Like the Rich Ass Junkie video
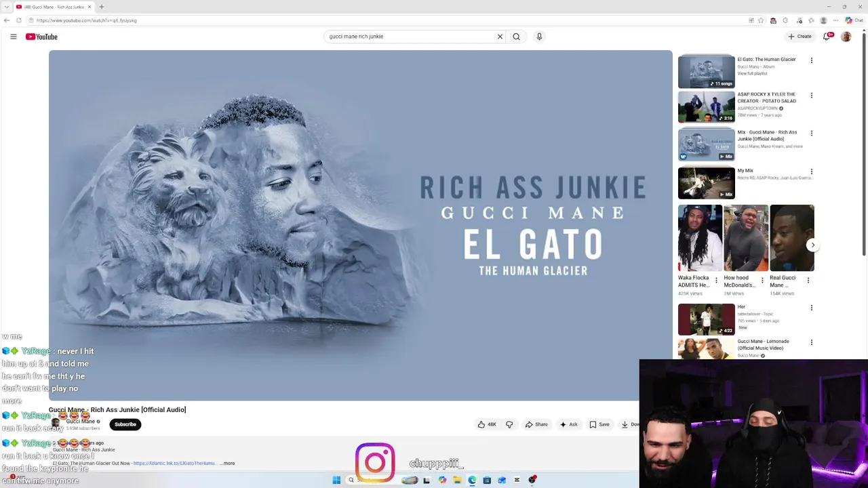Image resolution: width=868 pixels, height=488 pixels. coord(487,424)
